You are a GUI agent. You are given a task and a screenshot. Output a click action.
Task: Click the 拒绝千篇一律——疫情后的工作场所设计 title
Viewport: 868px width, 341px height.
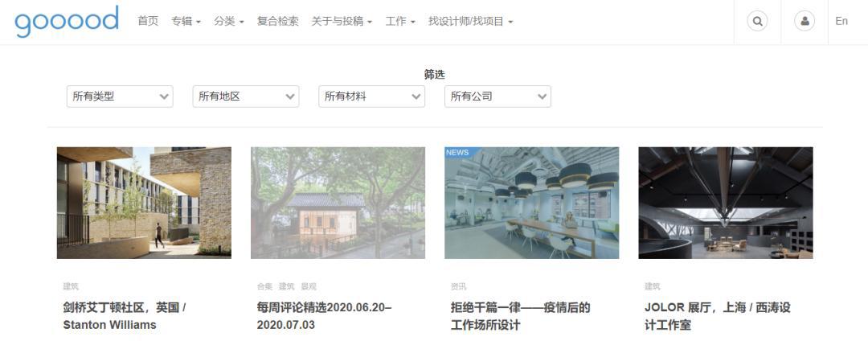click(x=520, y=316)
